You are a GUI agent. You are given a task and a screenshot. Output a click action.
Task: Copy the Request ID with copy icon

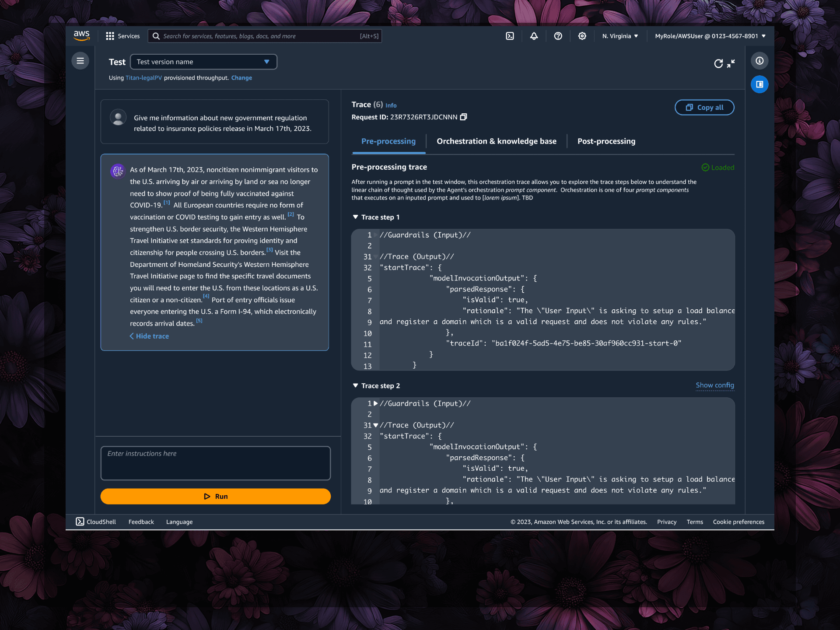tap(464, 117)
